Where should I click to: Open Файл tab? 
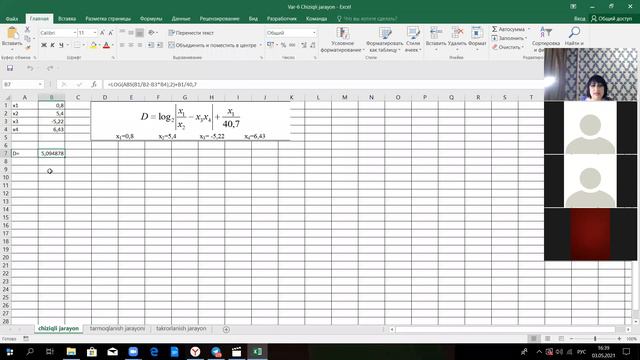point(12,19)
